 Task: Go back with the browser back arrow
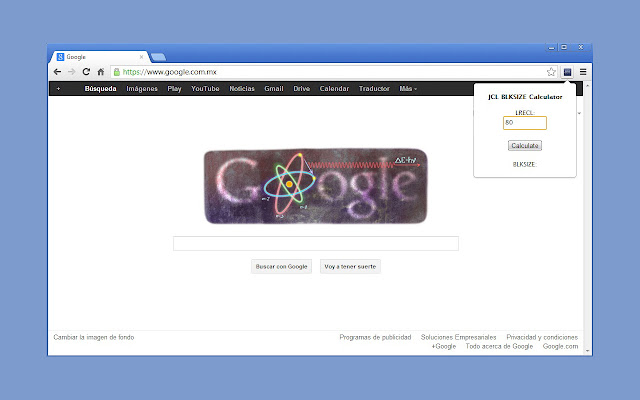pyautogui.click(x=57, y=72)
